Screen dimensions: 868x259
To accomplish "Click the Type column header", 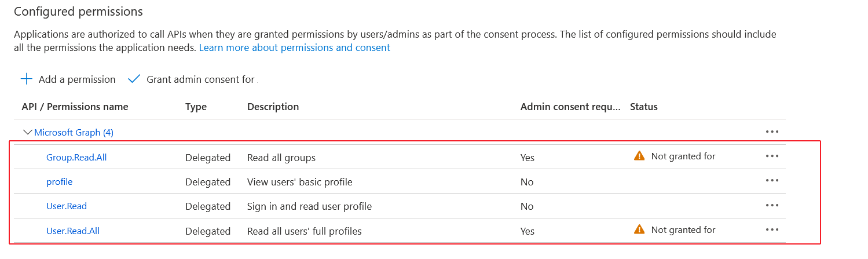I will [196, 107].
